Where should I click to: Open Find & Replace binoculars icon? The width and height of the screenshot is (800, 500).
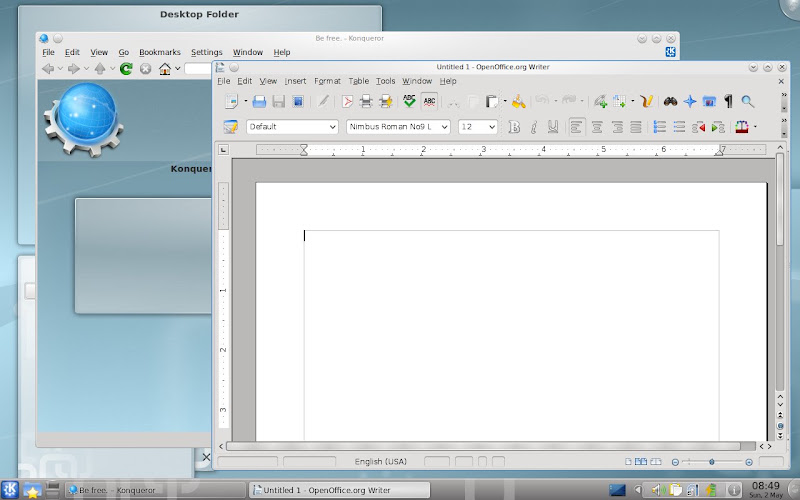[x=670, y=102]
